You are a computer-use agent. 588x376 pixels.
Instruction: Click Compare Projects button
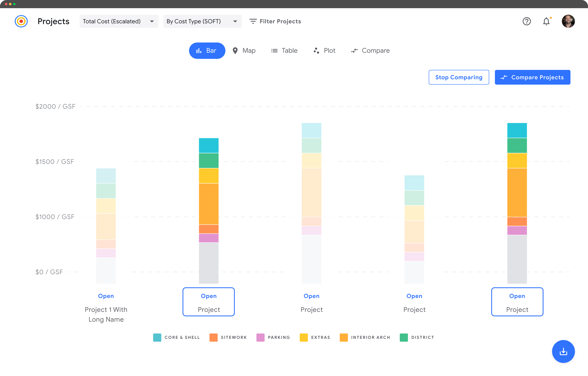(x=533, y=77)
